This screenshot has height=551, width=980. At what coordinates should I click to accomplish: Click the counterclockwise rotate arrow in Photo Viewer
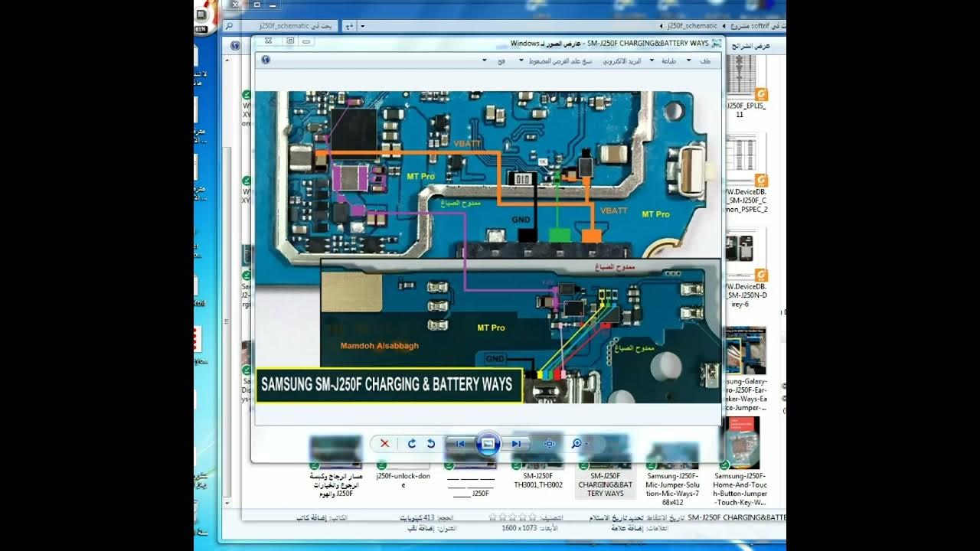431,443
